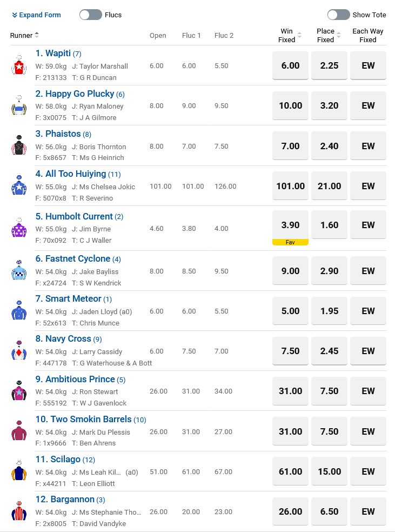Sort by Place Fixed odds

(338, 36)
